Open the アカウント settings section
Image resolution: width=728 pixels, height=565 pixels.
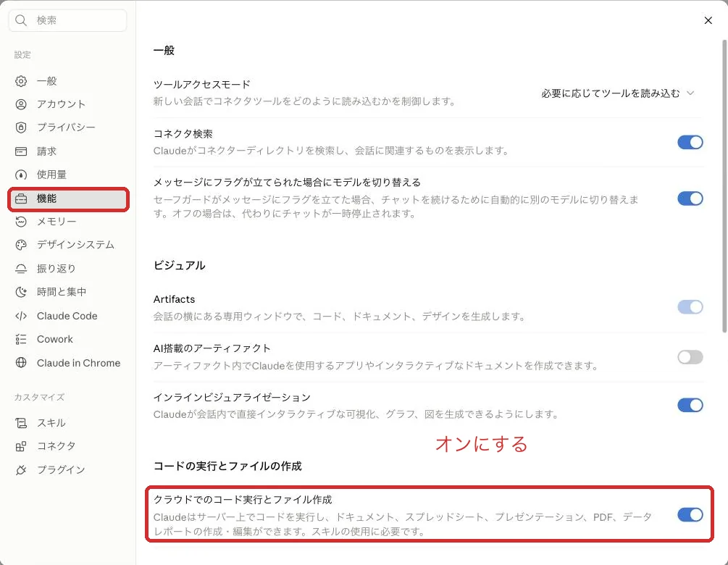tap(68, 104)
